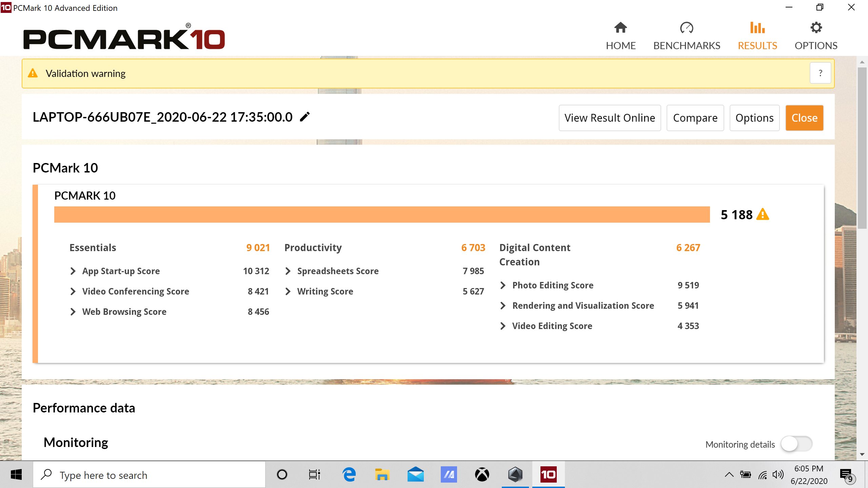Click the Productivity score 6 703
This screenshot has height=488, width=868.
coord(473,248)
